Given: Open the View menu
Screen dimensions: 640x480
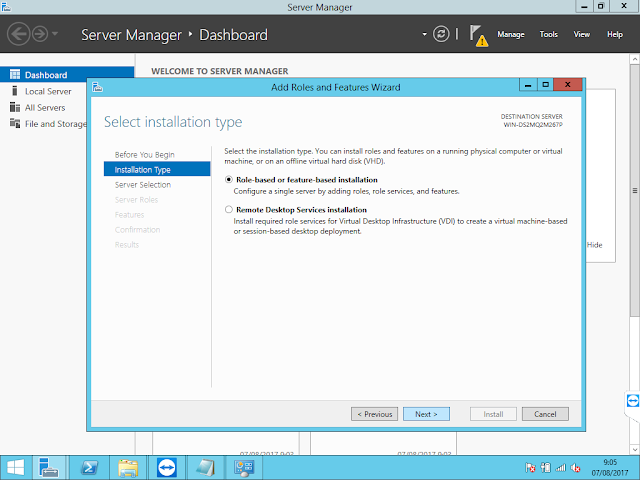Looking at the screenshot, I should coord(582,34).
